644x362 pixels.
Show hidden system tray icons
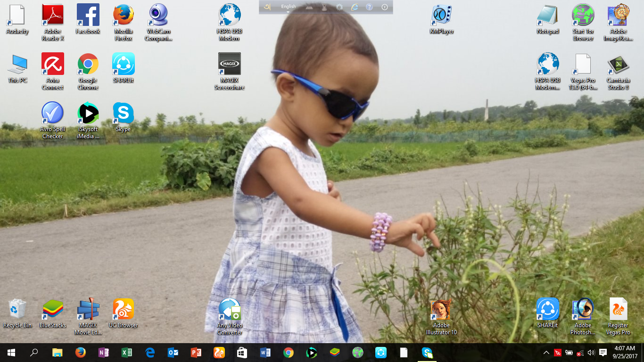[546, 353]
